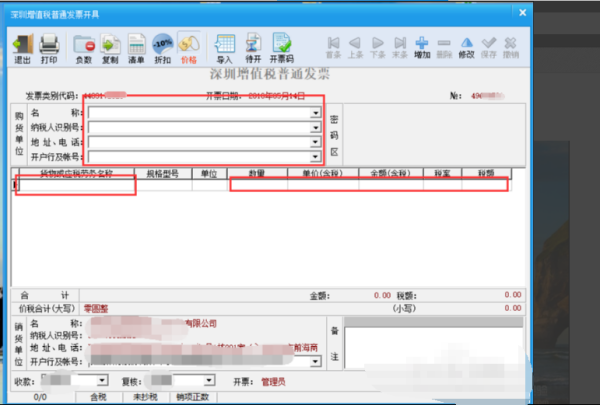Image resolution: width=600 pixels, height=405 pixels.
Task: Open the 清单 list icon
Action: (x=136, y=49)
